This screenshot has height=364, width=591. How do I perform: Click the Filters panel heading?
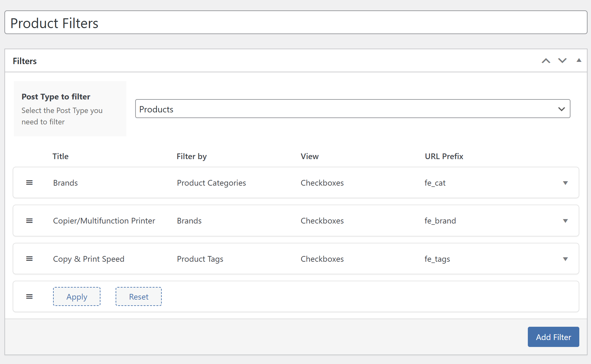25,61
